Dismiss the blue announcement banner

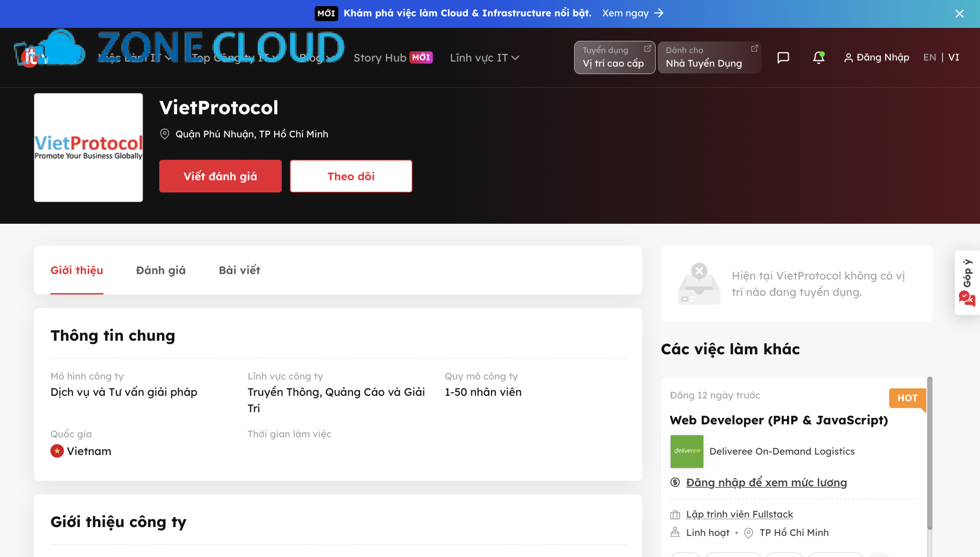coord(959,14)
